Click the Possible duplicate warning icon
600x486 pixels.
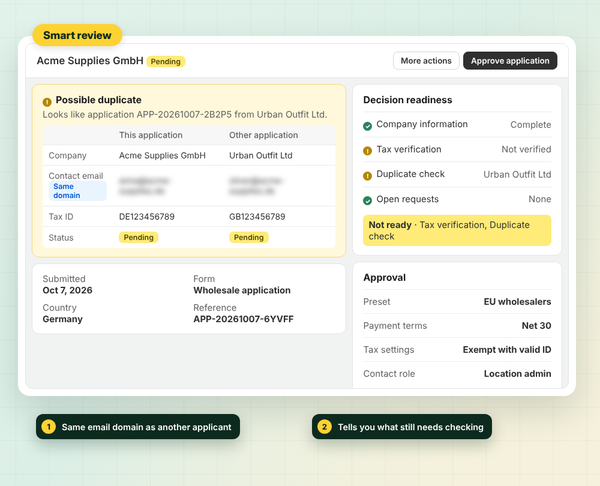point(47,102)
